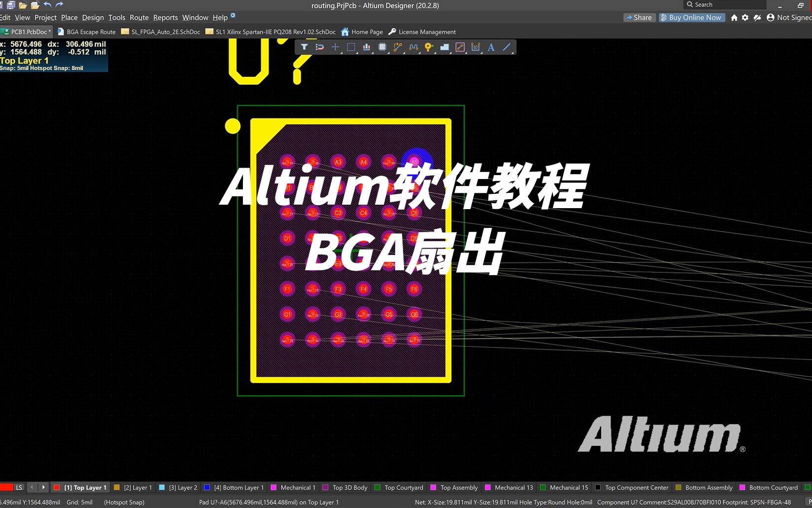Image resolution: width=812 pixels, height=508 pixels.
Task: Open the Tools menu
Action: [x=117, y=17]
